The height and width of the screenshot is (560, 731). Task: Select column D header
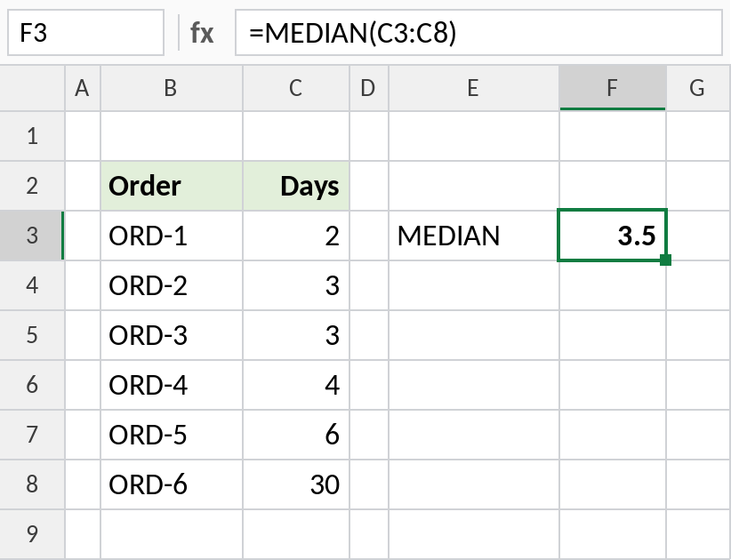[x=369, y=88]
